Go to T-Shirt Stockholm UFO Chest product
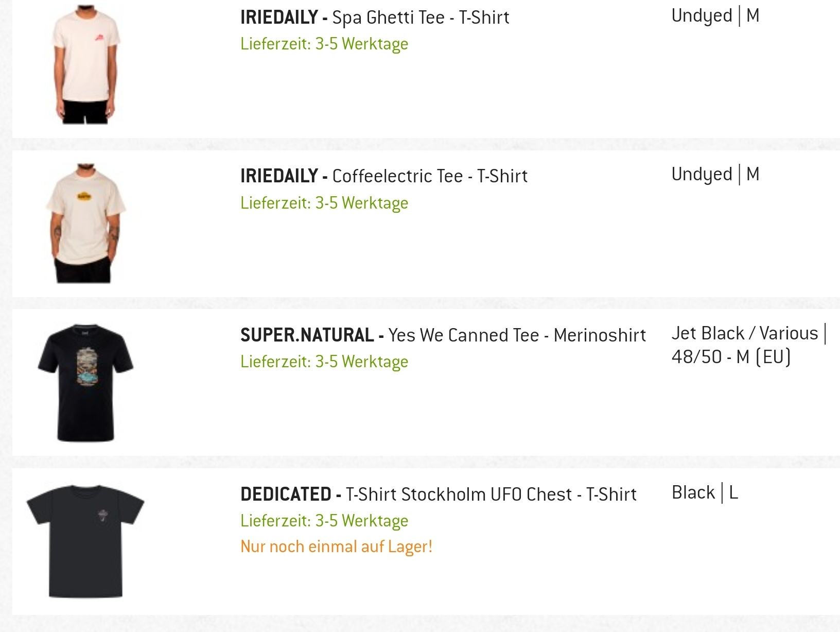Viewport: 840px width, 632px height. pos(491,494)
